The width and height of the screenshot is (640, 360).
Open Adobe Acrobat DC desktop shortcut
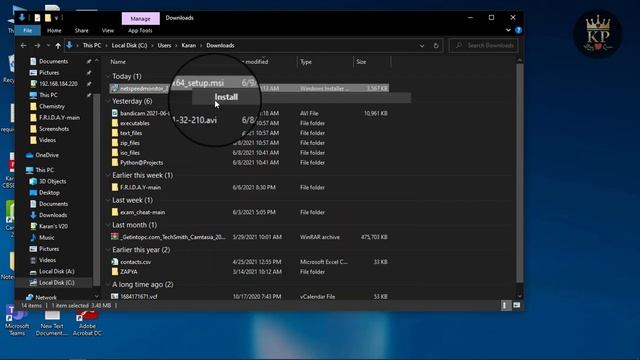(87, 322)
